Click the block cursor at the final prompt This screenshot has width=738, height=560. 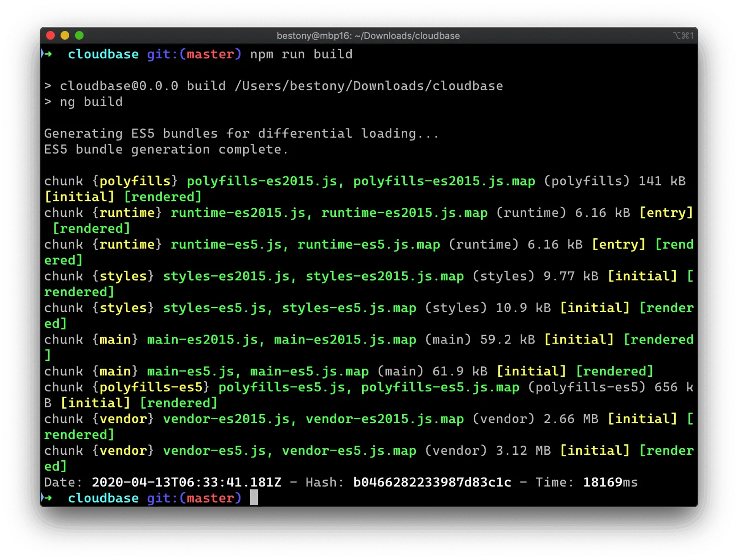point(254,498)
